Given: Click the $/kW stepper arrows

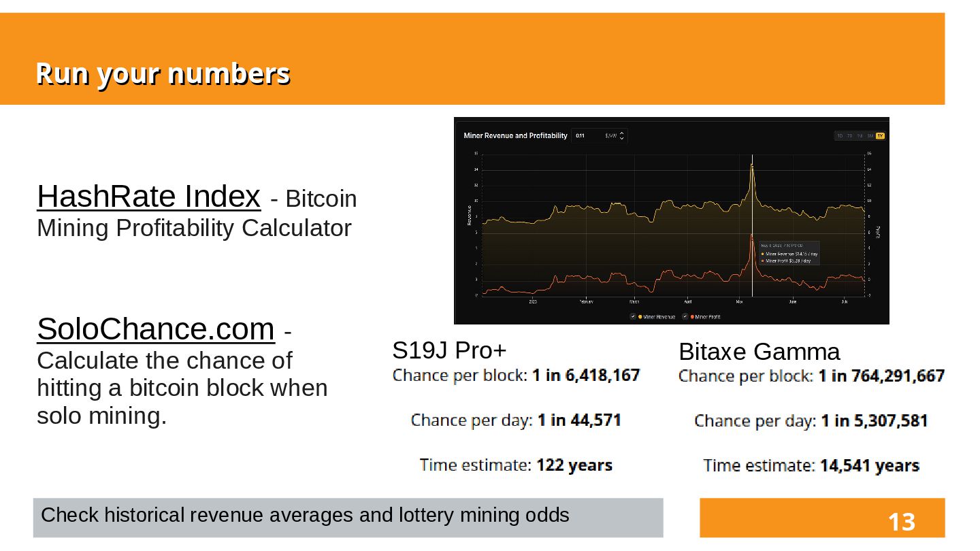Looking at the screenshot, I should [621, 136].
